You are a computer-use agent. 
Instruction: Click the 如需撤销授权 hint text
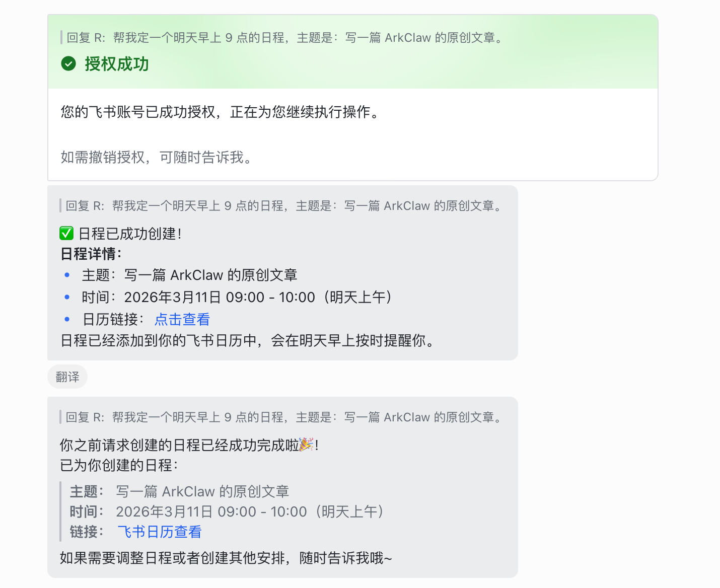click(x=156, y=157)
